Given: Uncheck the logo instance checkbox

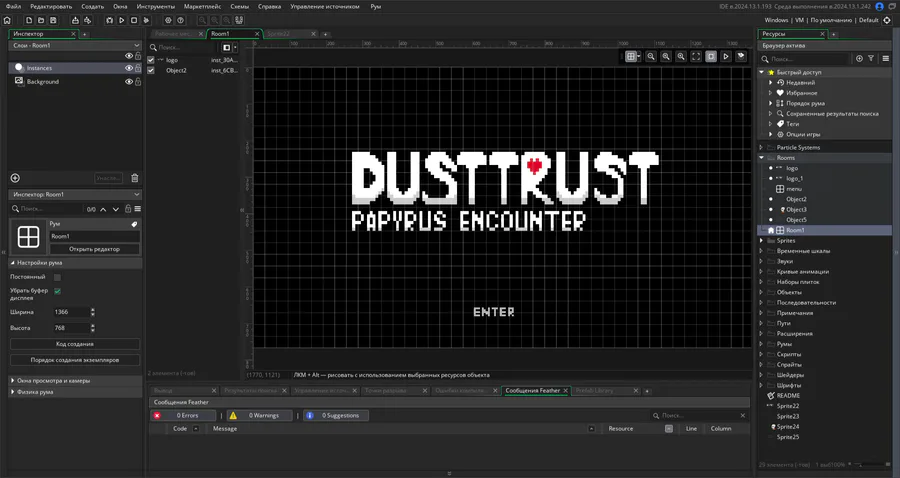Looking at the screenshot, I should pos(151,60).
